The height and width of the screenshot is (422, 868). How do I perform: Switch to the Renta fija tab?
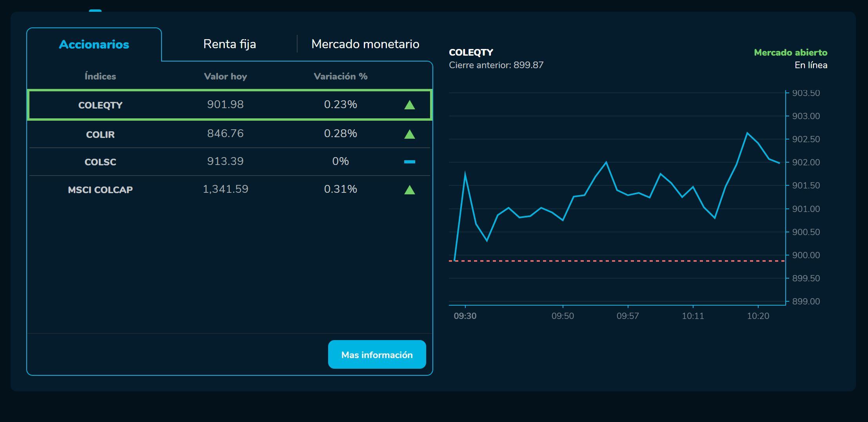point(229,44)
